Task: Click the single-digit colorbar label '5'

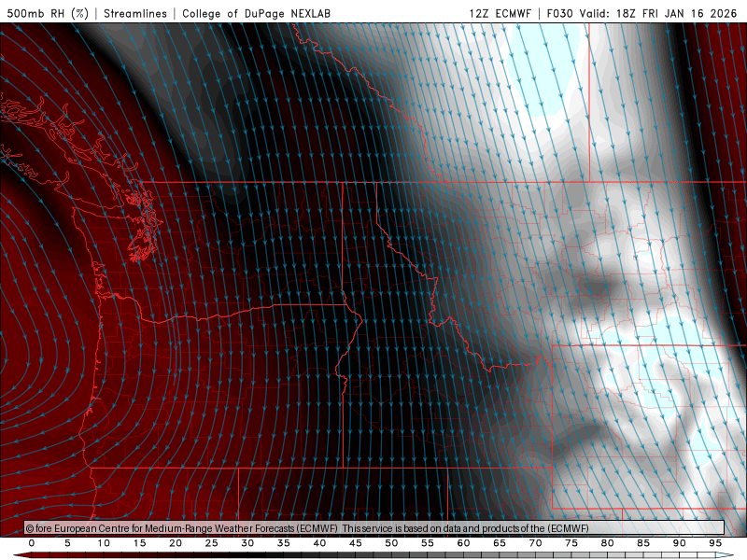Action: [67, 543]
